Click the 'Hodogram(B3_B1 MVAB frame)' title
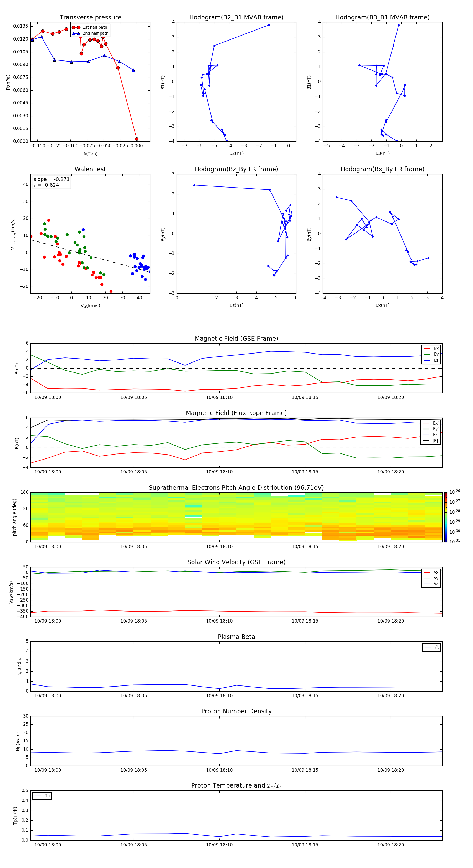 click(x=382, y=17)
